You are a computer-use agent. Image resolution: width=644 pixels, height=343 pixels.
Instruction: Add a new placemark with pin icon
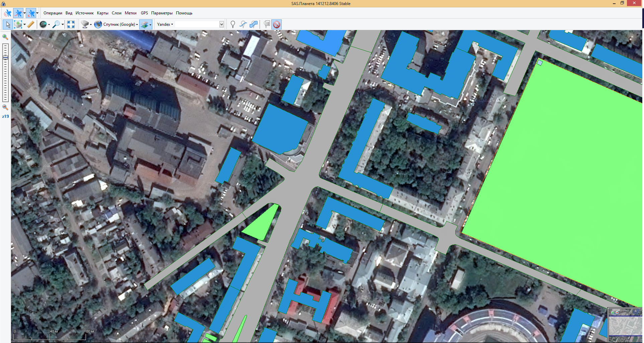coord(233,24)
